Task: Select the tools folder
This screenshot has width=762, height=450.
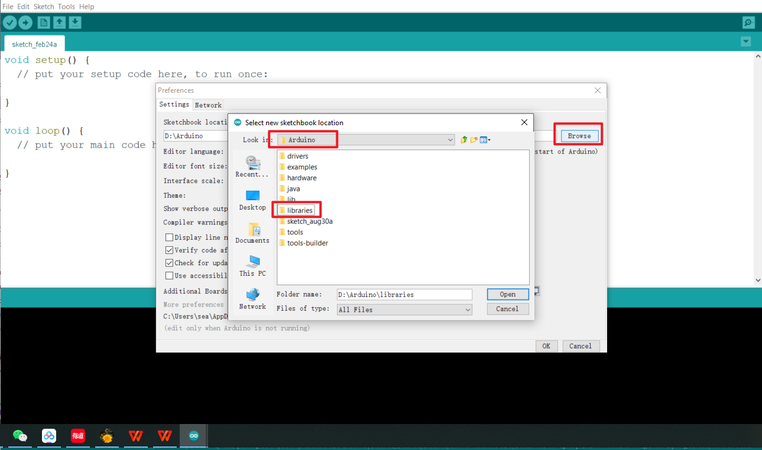Action: (292, 232)
